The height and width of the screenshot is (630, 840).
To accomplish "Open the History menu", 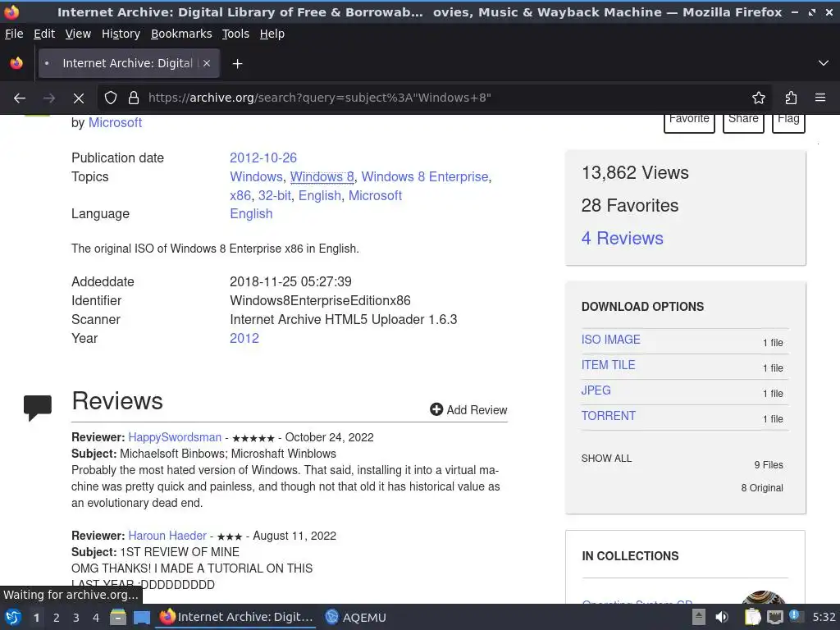I will (121, 34).
